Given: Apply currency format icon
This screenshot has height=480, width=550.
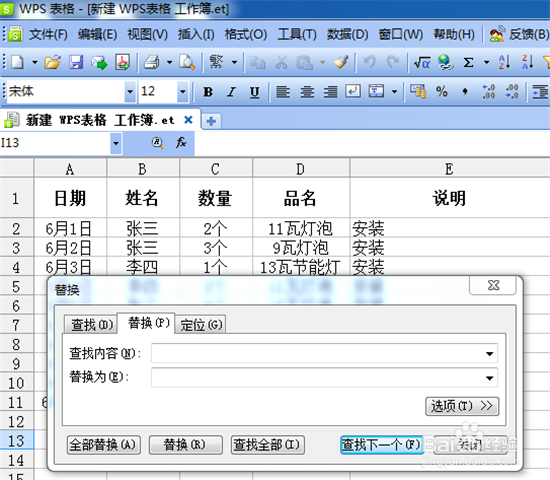Looking at the screenshot, I should point(418,92).
